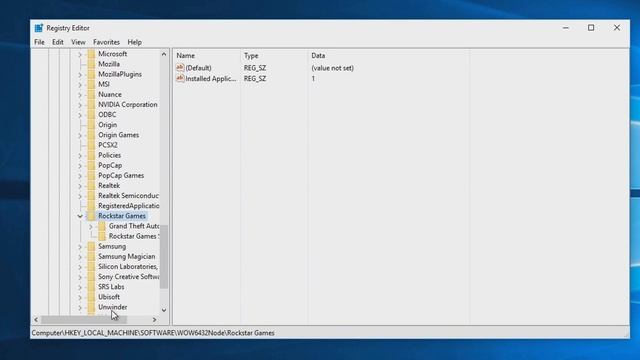Open the Edit menu

[58, 42]
